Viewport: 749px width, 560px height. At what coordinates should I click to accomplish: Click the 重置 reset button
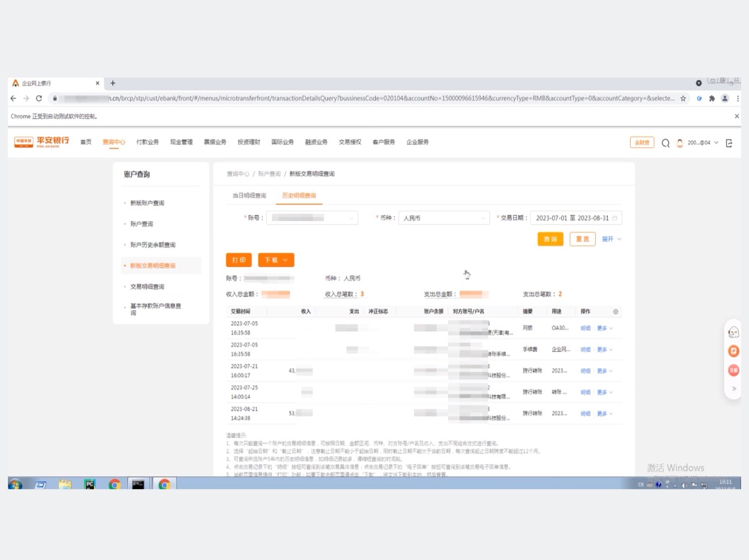(582, 239)
